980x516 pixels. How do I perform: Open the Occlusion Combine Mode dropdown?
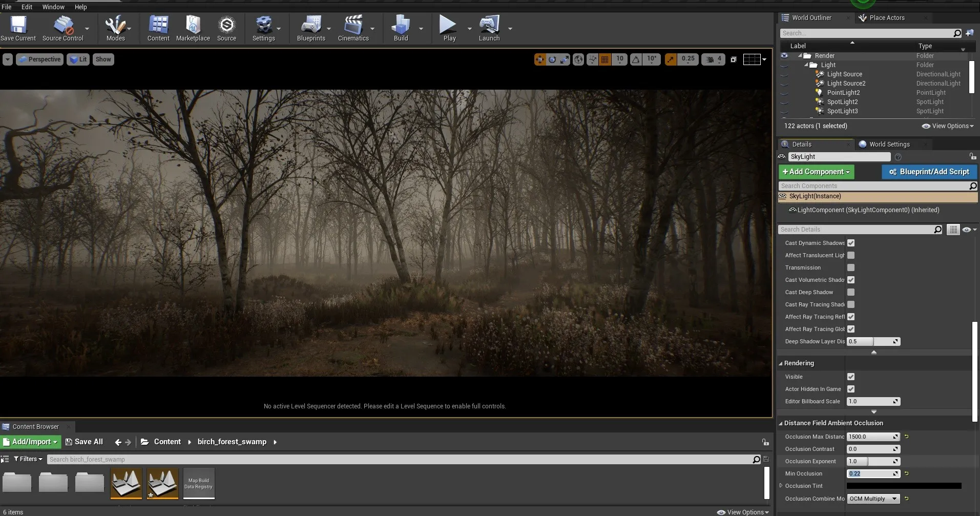pos(873,499)
